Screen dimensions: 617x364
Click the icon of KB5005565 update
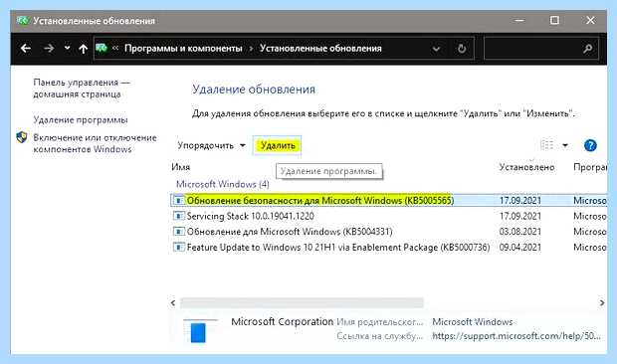(179, 201)
